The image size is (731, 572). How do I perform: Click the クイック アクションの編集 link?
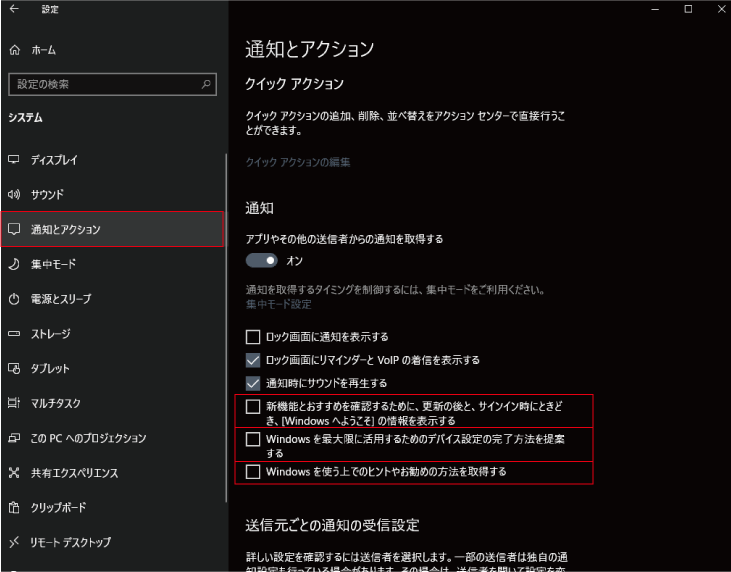(x=298, y=162)
